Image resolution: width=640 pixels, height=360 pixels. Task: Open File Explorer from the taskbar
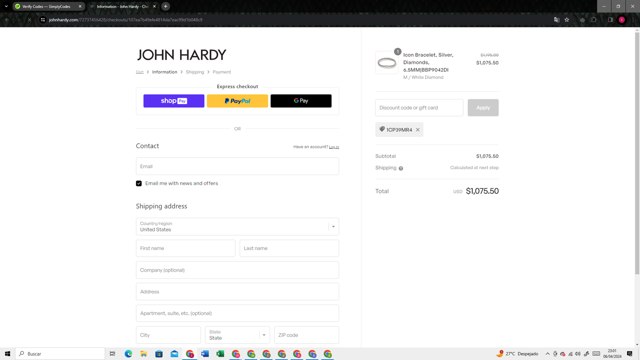(x=143, y=354)
